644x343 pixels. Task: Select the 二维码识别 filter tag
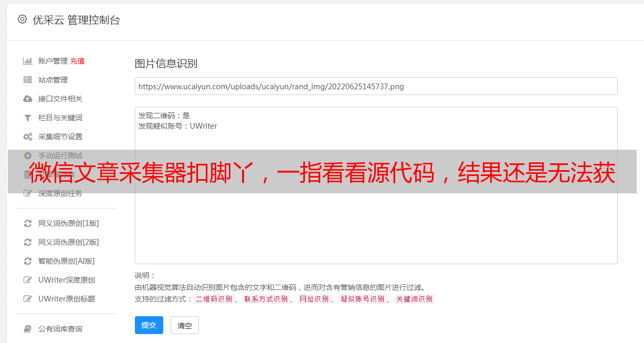pos(214,299)
